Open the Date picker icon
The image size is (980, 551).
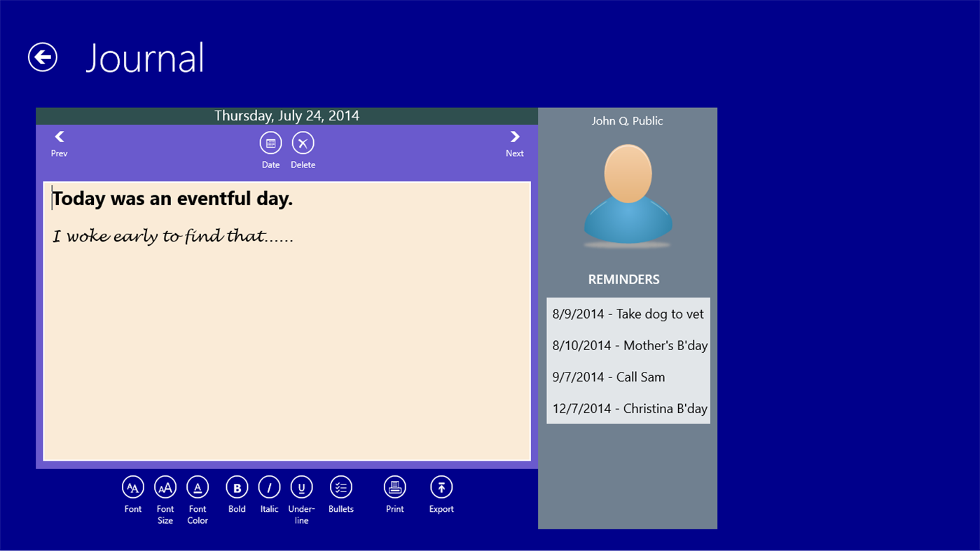271,142
